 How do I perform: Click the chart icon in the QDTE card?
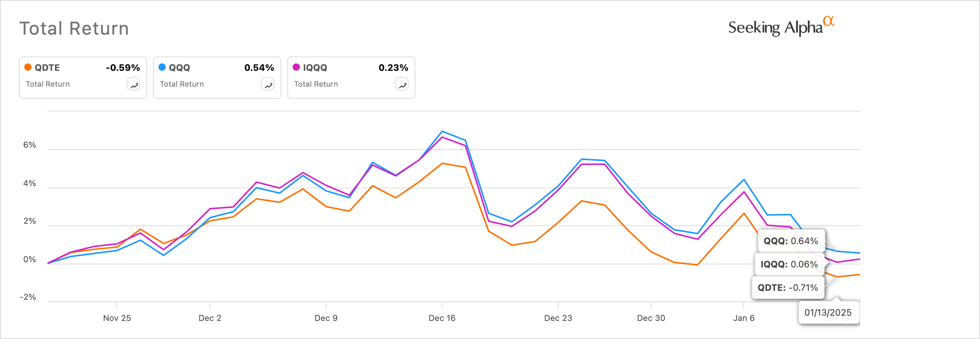click(133, 84)
